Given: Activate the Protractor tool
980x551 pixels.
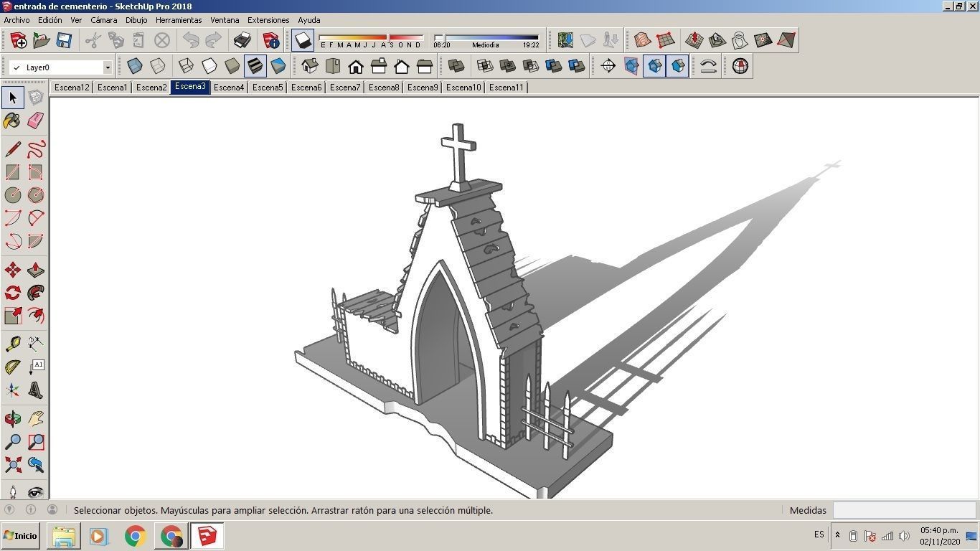Looking at the screenshot, I should click(13, 367).
